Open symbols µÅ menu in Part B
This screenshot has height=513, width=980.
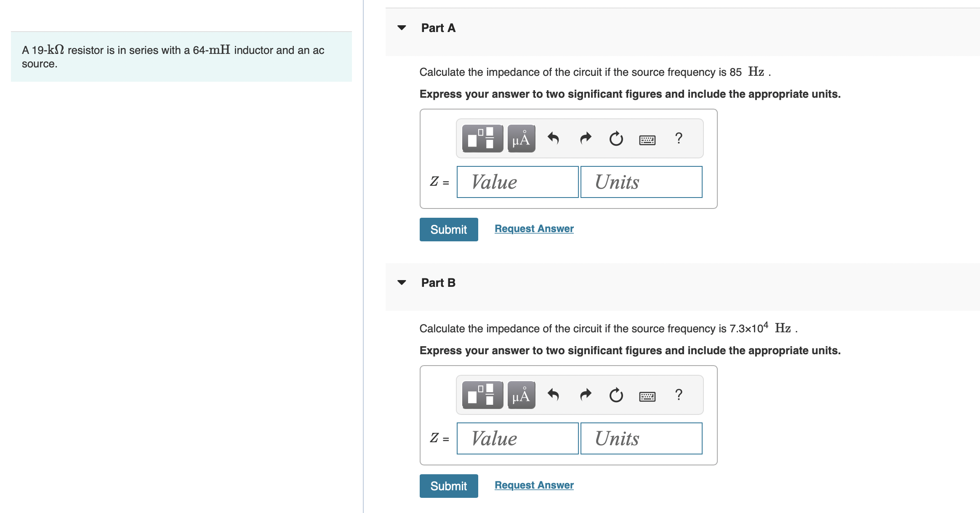point(521,395)
